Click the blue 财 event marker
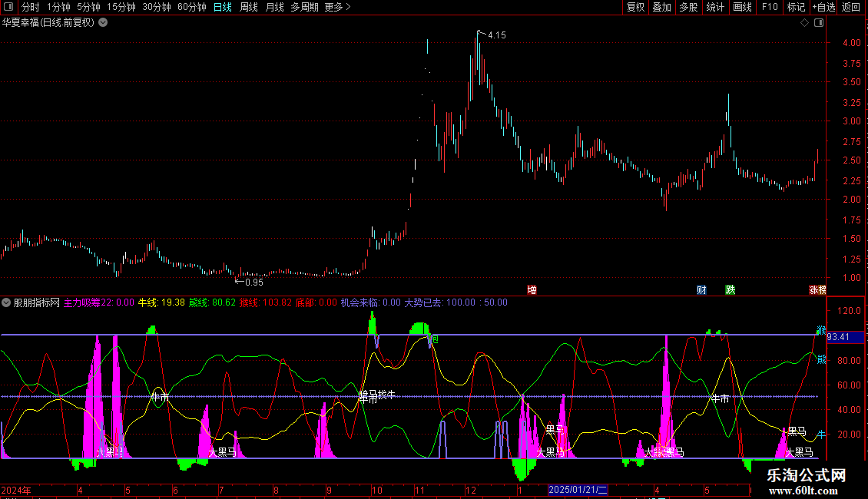Viewport: 868px width, 499px height. tap(701, 289)
